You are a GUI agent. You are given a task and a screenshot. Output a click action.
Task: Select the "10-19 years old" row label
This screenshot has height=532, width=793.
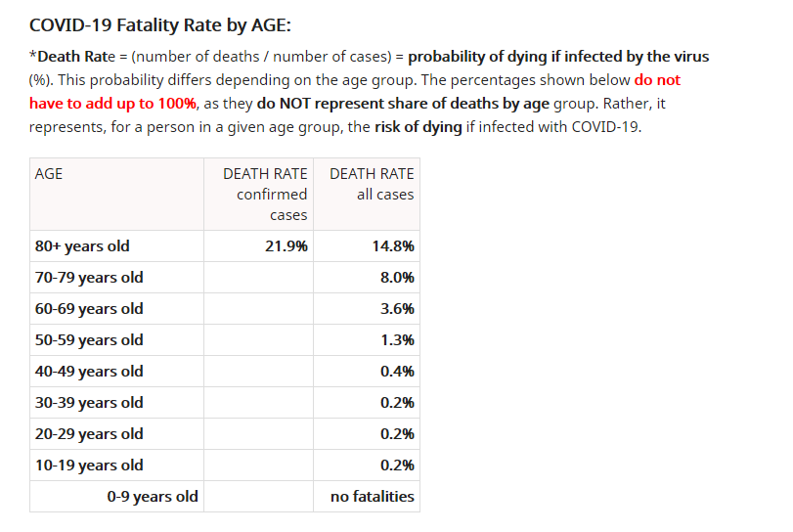tap(89, 465)
